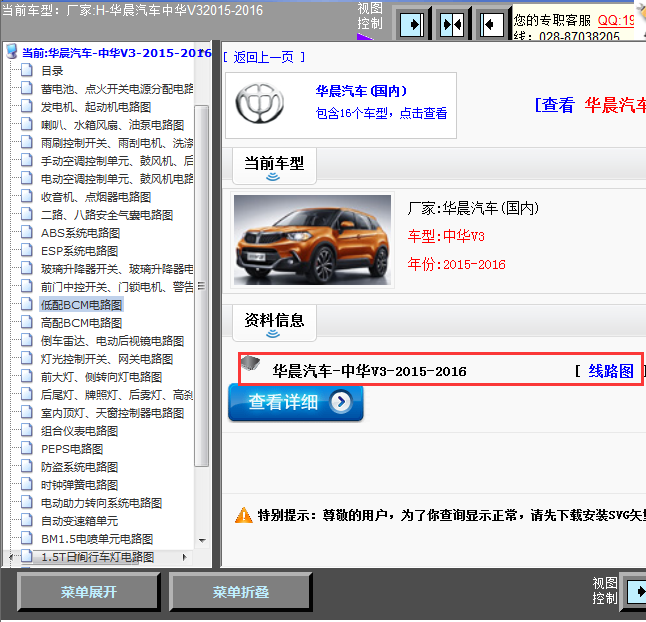Click page icon beside BM1.5电喷单元电路图
This screenshot has height=622, width=646.
tap(27, 538)
